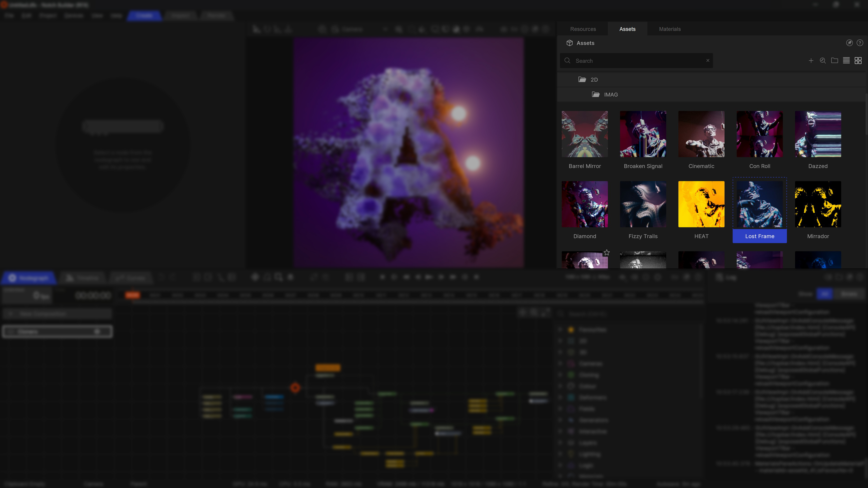Switch to the Materials tab
Viewport: 868px width, 488px height.
(x=670, y=29)
